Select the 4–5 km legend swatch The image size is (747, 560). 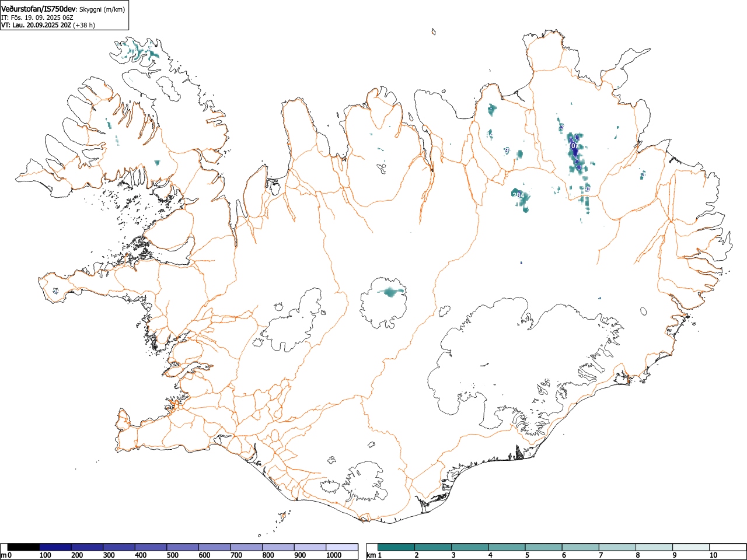point(507,547)
